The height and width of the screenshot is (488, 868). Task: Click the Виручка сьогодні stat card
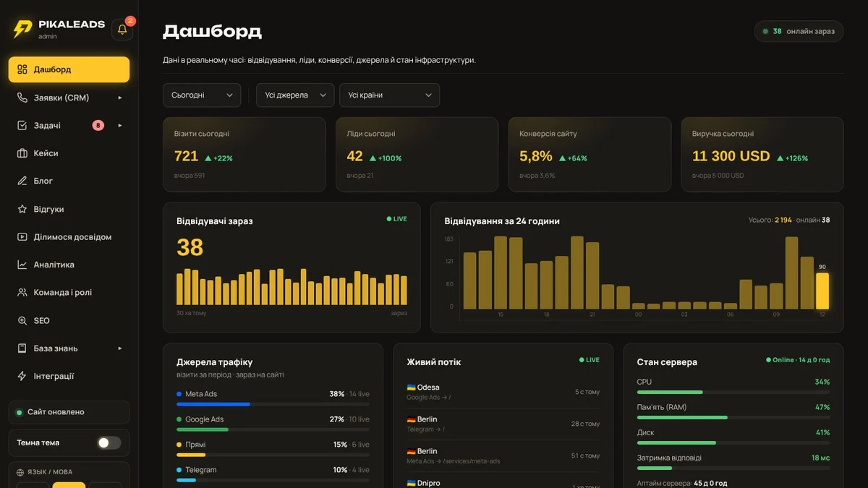coord(762,155)
